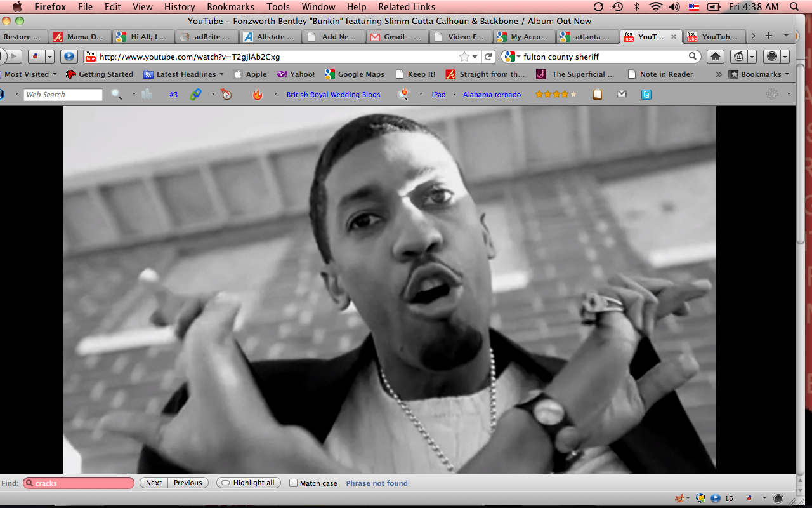The width and height of the screenshot is (812, 508).
Task: Click the Twitter icon in the toolbar
Action: tap(646, 95)
